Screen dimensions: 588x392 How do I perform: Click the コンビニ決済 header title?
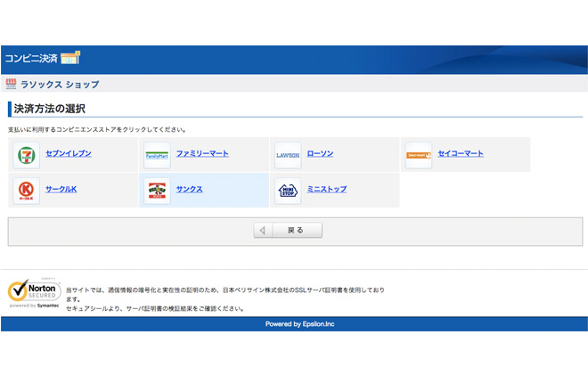[31, 58]
